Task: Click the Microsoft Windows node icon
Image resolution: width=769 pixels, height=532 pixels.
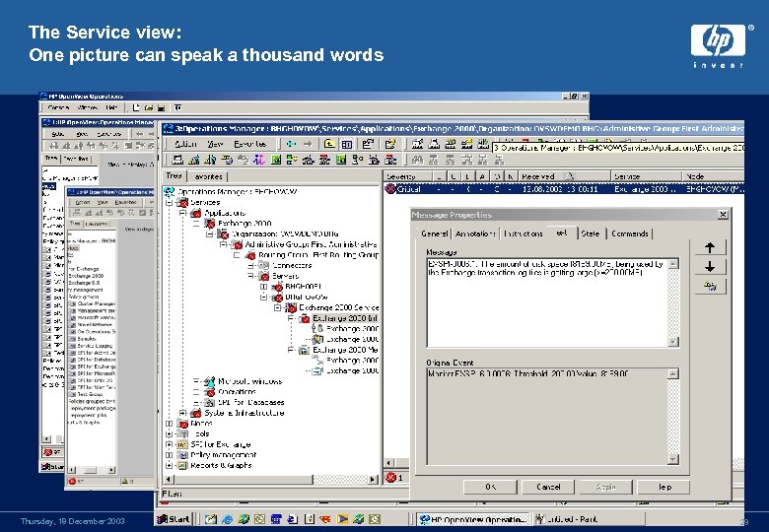Action: [x=209, y=381]
